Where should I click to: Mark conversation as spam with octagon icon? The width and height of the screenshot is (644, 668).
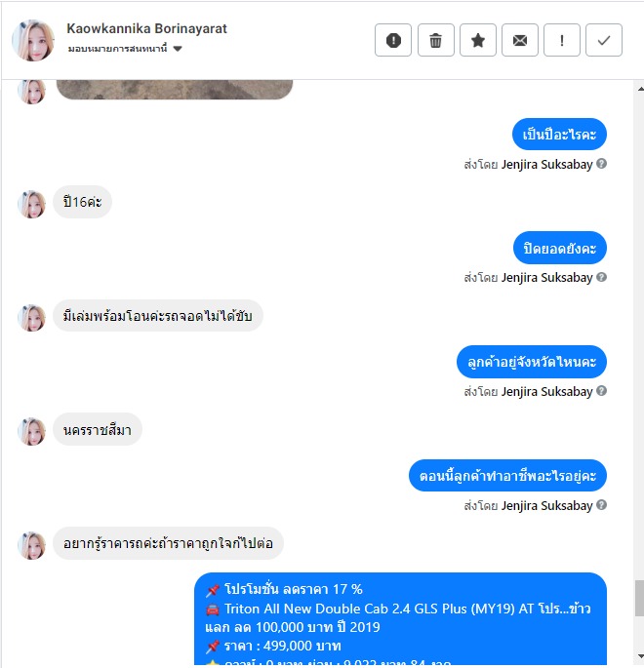coord(393,41)
